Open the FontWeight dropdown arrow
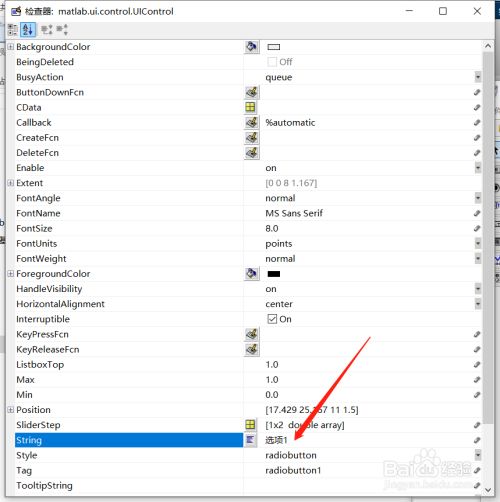This screenshot has width=500, height=502. (478, 258)
